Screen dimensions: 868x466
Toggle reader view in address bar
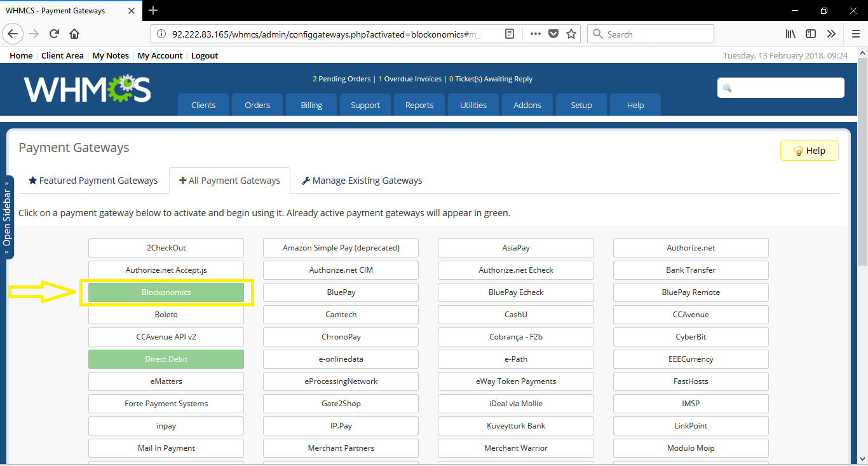coord(510,34)
